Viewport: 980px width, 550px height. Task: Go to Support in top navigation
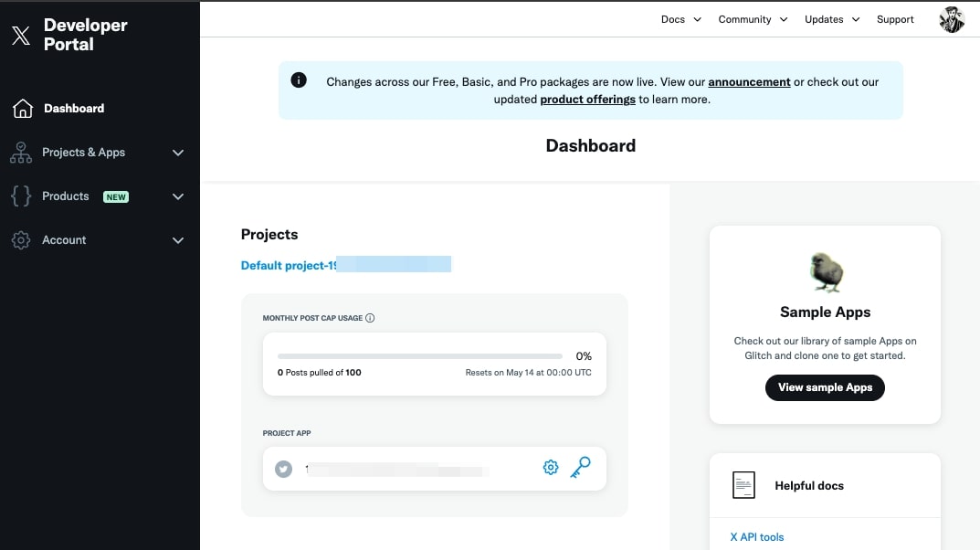(895, 19)
